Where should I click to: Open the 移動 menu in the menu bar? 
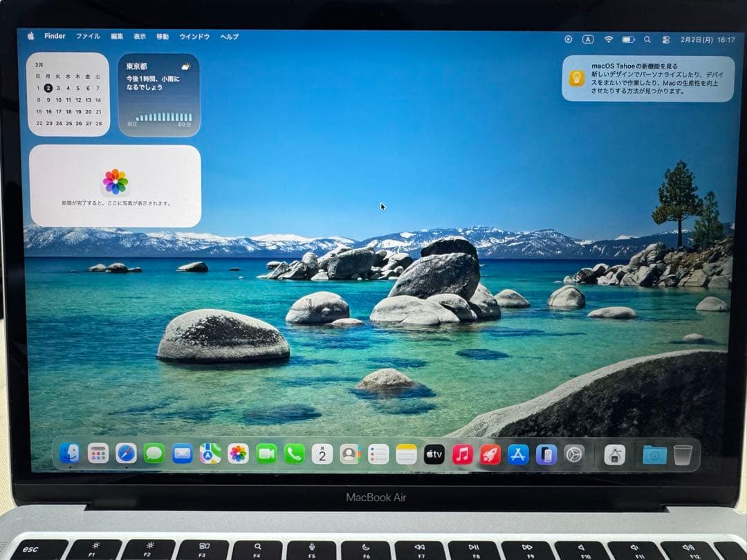pos(161,36)
